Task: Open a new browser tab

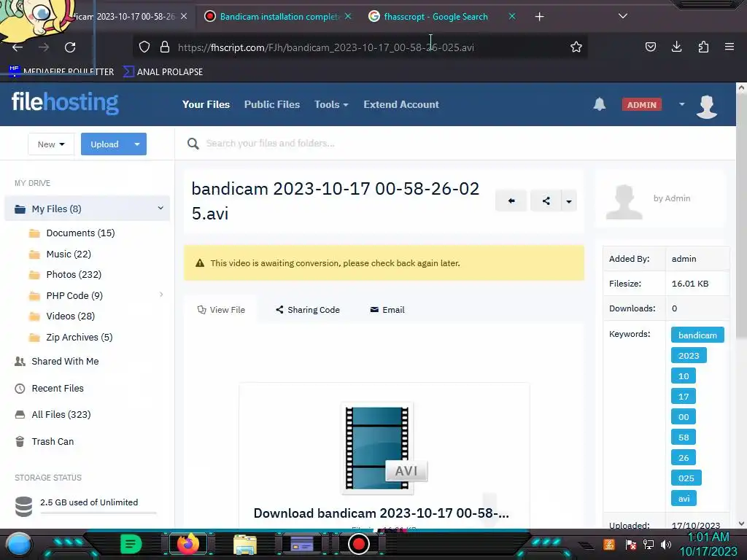Action: [x=539, y=17]
